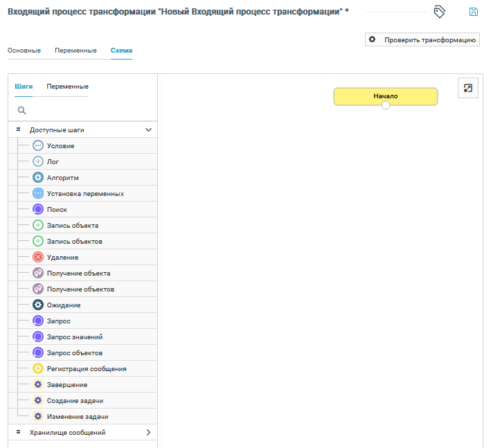Select the red Удаление step icon

[38, 258]
